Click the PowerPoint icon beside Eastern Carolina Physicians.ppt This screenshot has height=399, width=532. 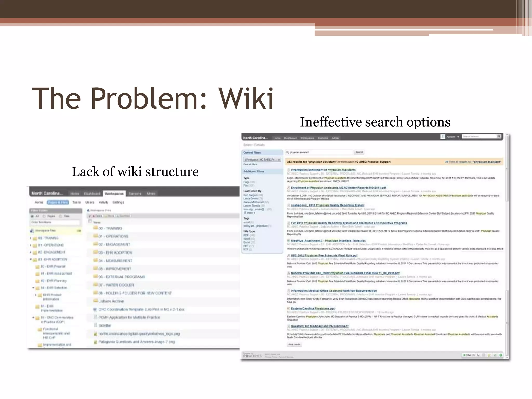[x=288, y=308]
